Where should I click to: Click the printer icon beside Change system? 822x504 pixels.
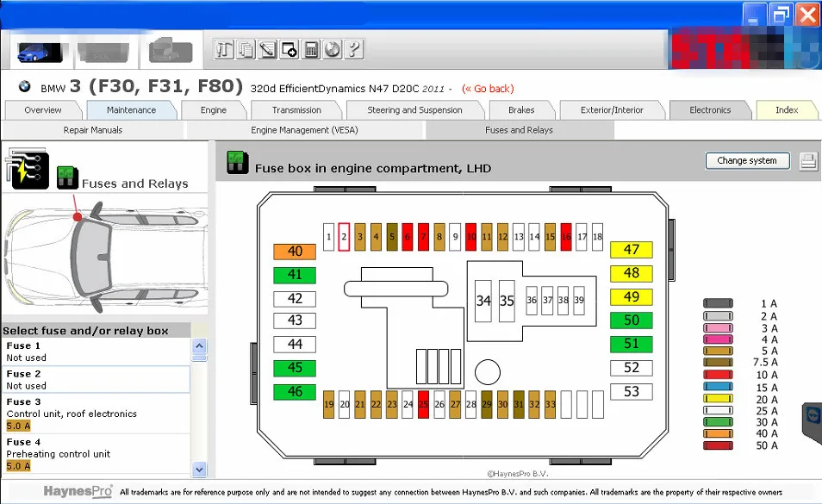point(808,161)
